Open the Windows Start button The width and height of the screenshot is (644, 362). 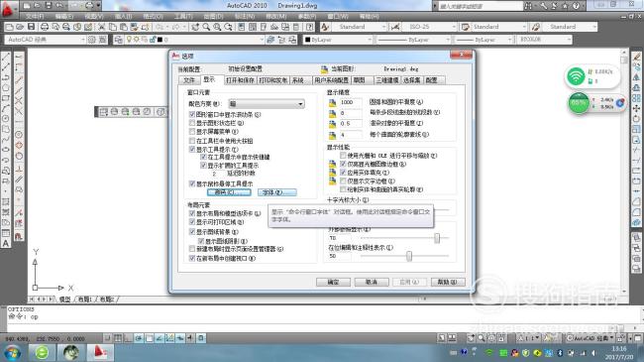(x=12, y=352)
